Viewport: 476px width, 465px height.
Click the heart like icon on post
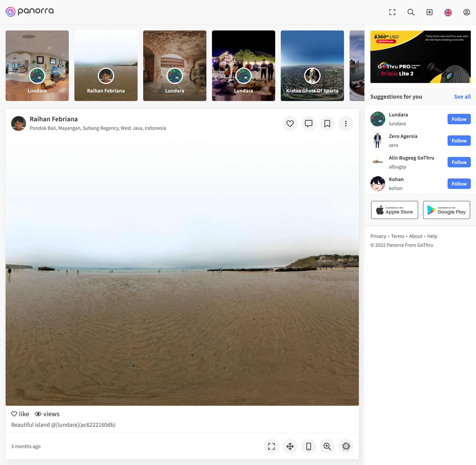[x=290, y=123]
